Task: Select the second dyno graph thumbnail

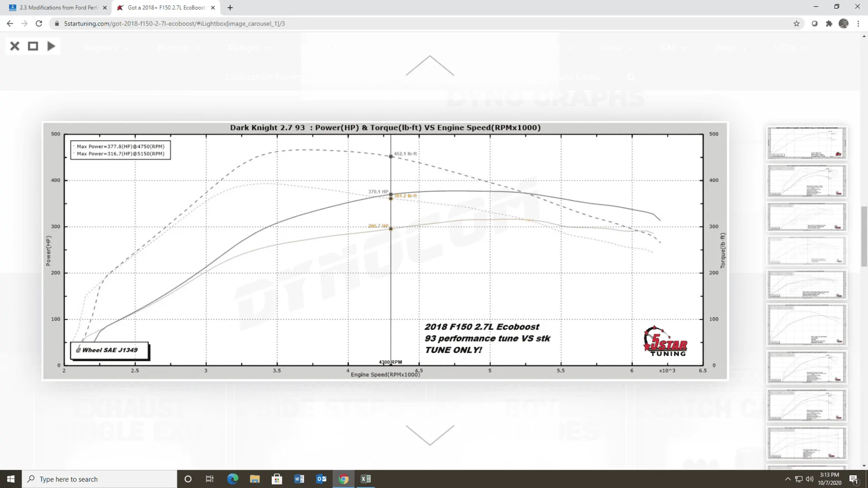Action: click(806, 181)
